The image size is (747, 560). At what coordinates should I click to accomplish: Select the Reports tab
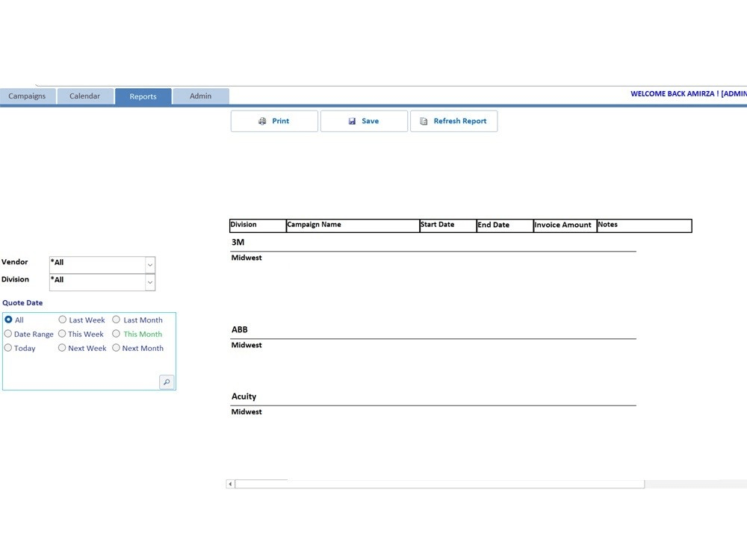point(143,96)
